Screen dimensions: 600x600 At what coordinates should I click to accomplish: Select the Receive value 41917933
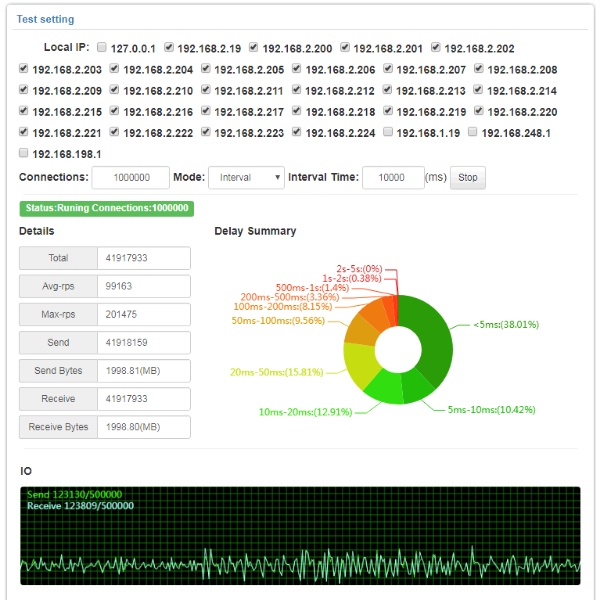144,399
